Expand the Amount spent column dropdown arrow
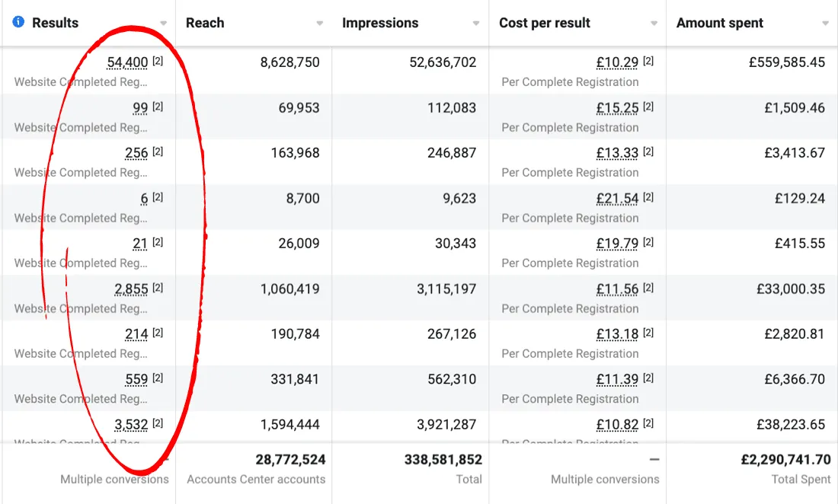 pyautogui.click(x=826, y=24)
